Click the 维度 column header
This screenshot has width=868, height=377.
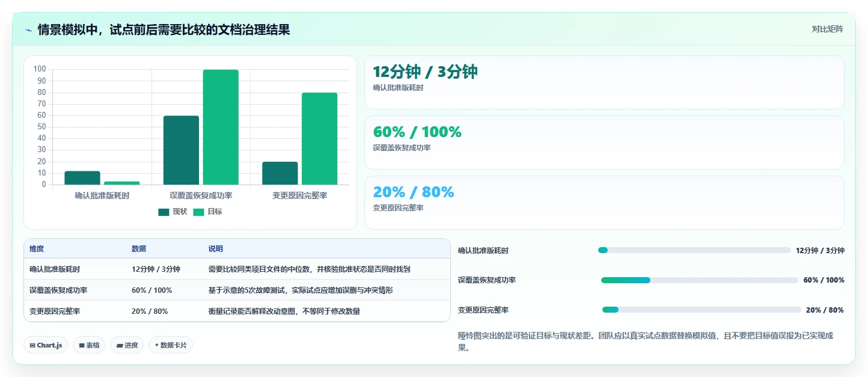tap(37, 249)
